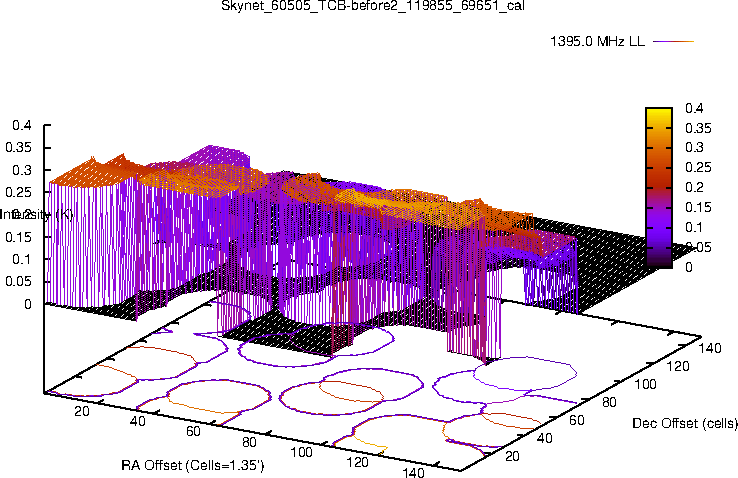This screenshot has width=738, height=478.
Task: Click the RA Offset (Cells=1.35') axis label
Action: [193, 466]
